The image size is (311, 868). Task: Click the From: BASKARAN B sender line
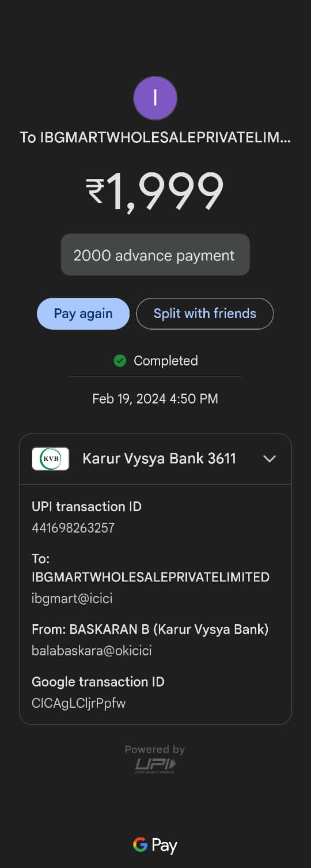(150, 629)
